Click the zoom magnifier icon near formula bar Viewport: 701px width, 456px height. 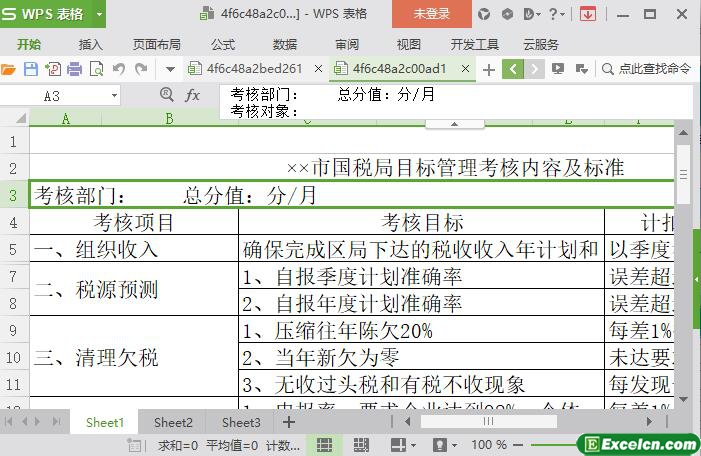(167, 94)
